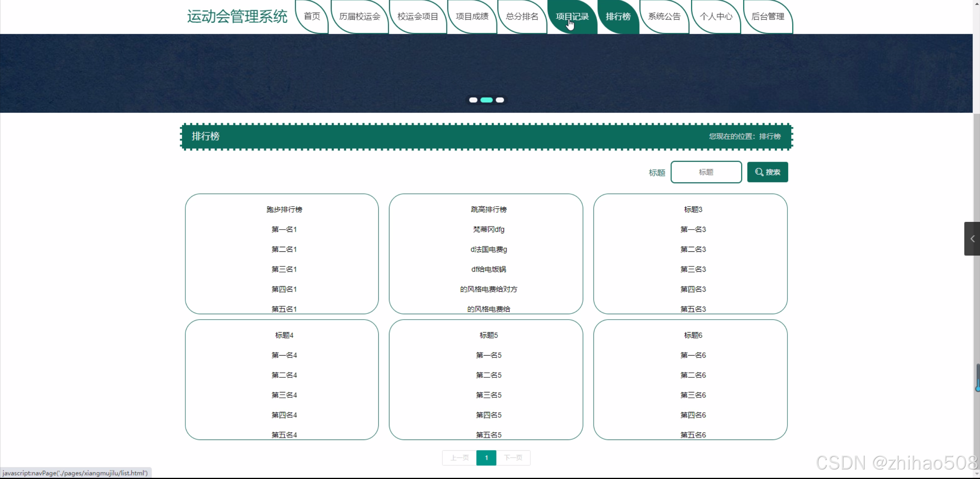Screen dimensions: 980x479
Task: Go to 个人中心 tab
Action: pyautogui.click(x=716, y=16)
